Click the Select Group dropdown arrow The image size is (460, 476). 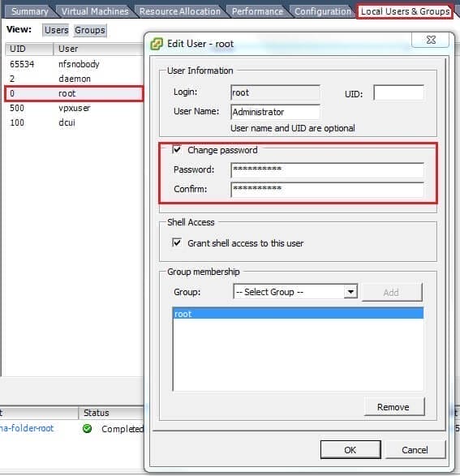350,292
